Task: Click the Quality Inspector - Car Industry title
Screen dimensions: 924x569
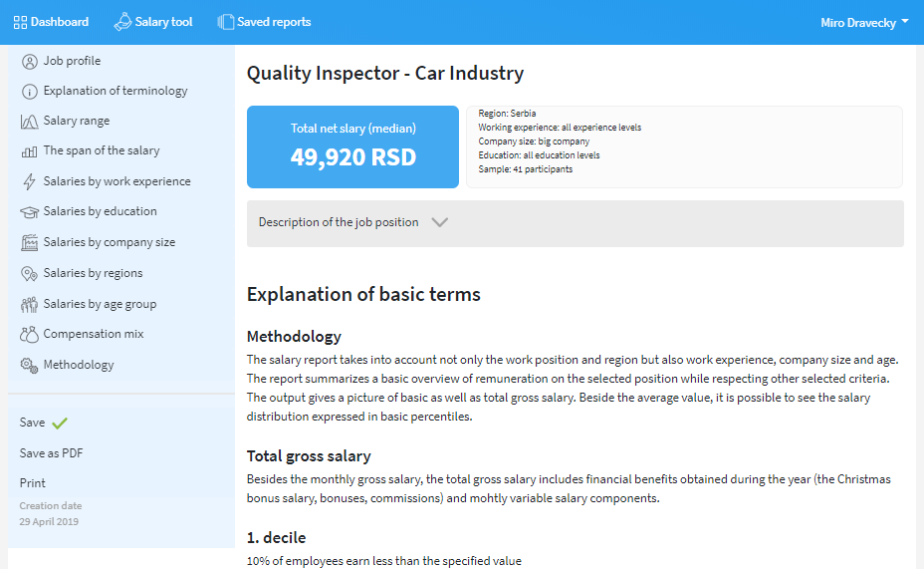Action: pyautogui.click(x=385, y=73)
